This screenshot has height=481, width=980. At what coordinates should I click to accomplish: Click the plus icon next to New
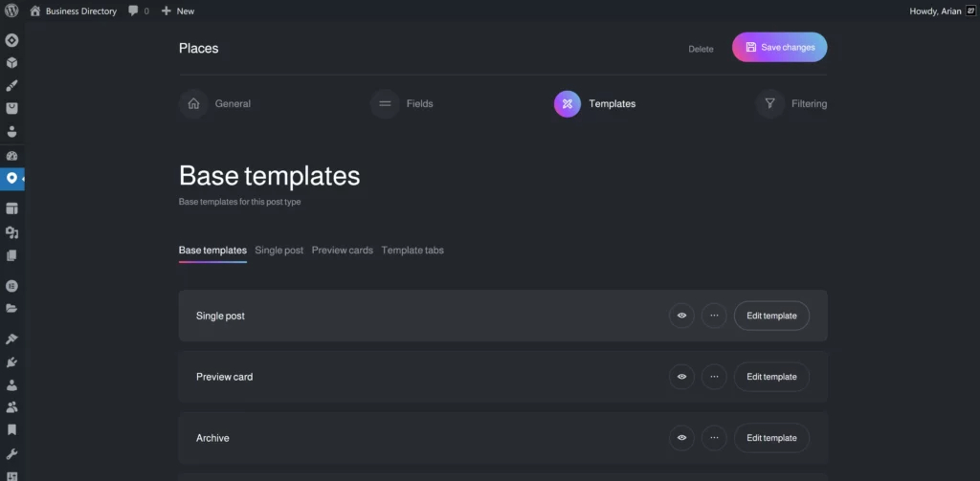click(167, 11)
